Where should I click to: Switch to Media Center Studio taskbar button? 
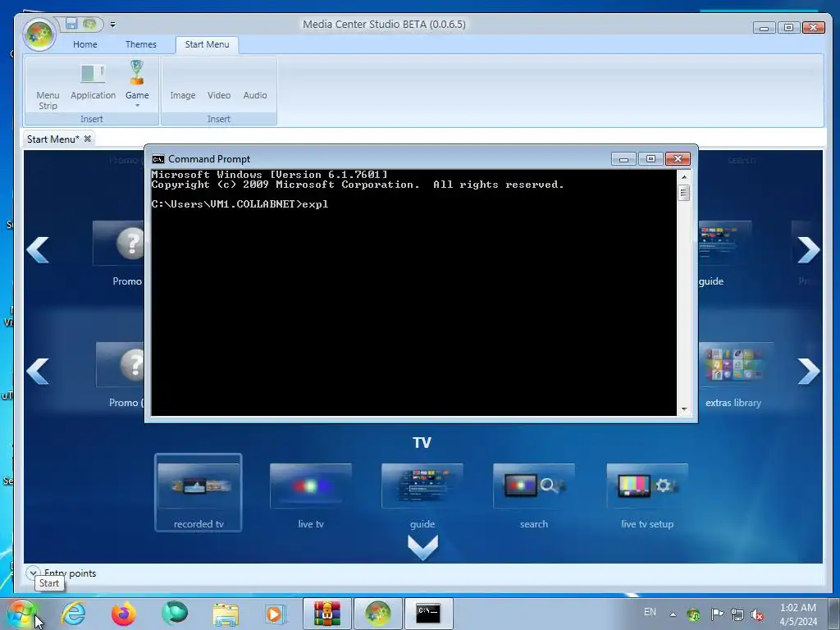(377, 614)
